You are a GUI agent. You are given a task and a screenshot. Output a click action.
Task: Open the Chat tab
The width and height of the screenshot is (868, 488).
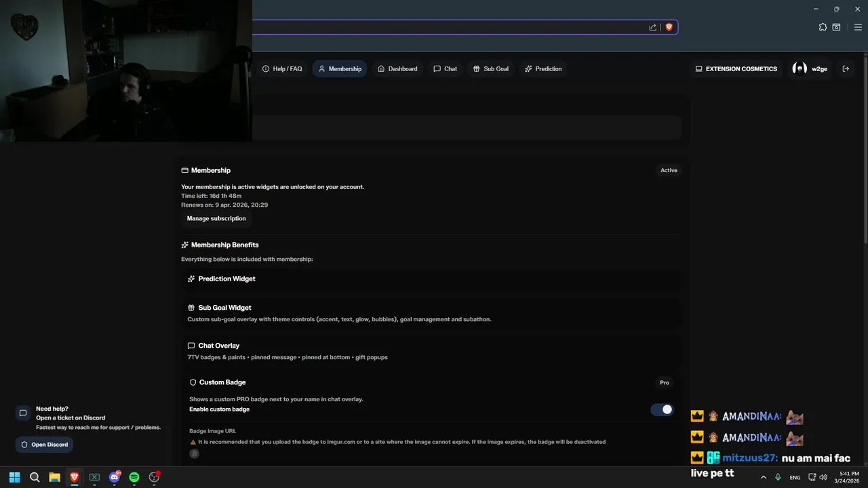coord(446,68)
